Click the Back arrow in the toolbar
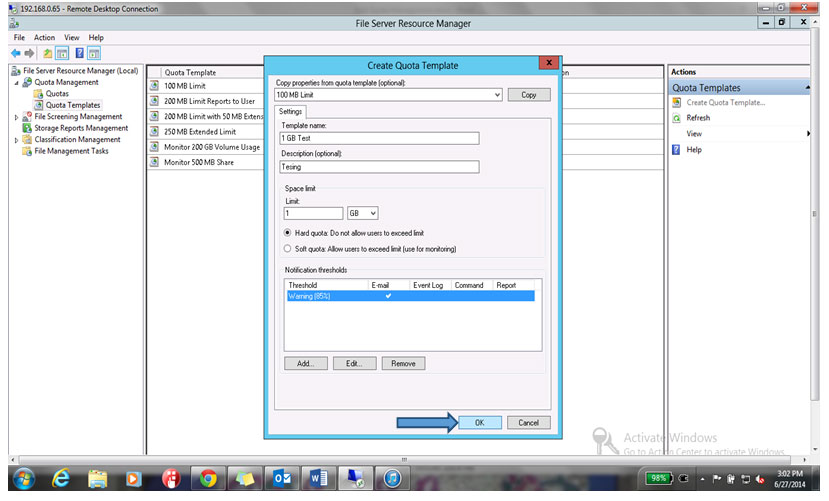Image resolution: width=829 pixels, height=501 pixels. pos(16,53)
